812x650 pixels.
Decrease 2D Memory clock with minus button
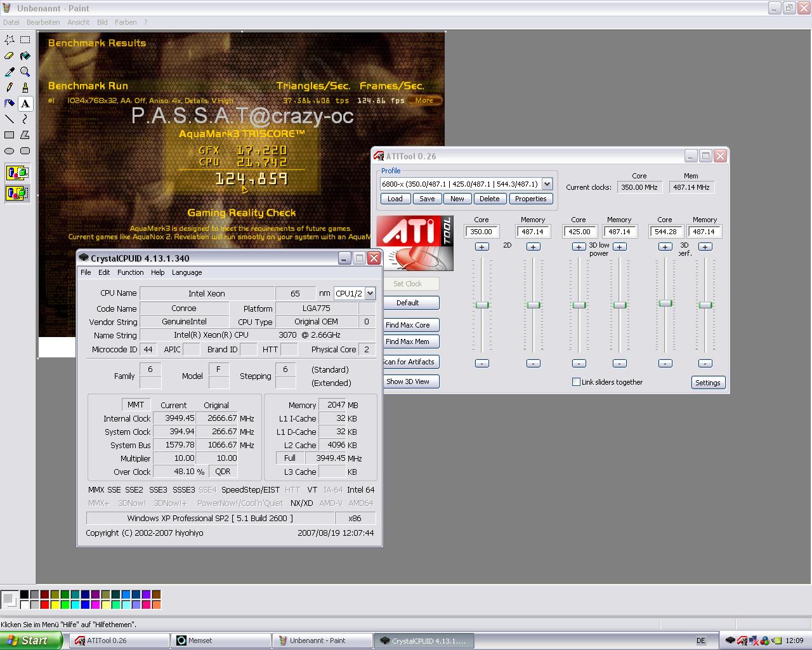click(x=534, y=363)
